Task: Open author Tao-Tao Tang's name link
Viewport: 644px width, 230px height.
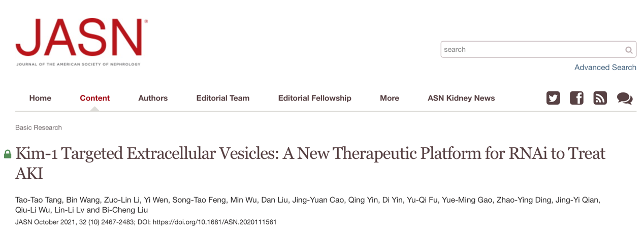Action: coord(37,200)
